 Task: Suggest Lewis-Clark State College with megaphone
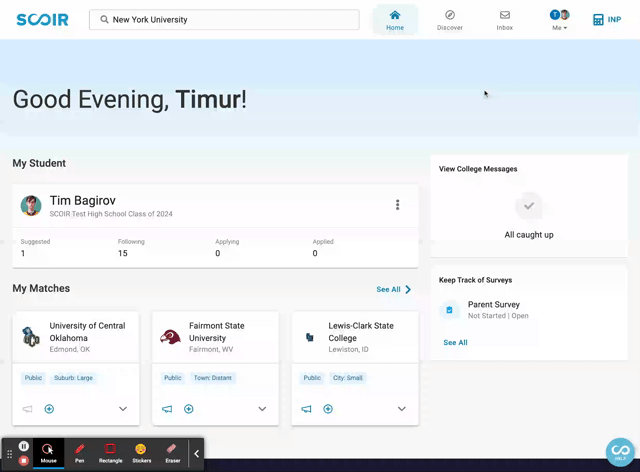[306, 409]
